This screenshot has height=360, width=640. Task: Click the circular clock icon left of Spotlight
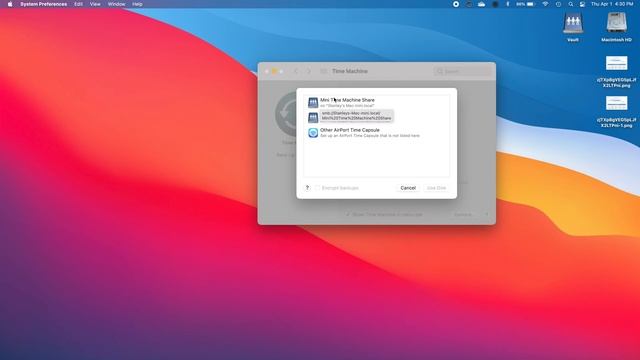558,4
